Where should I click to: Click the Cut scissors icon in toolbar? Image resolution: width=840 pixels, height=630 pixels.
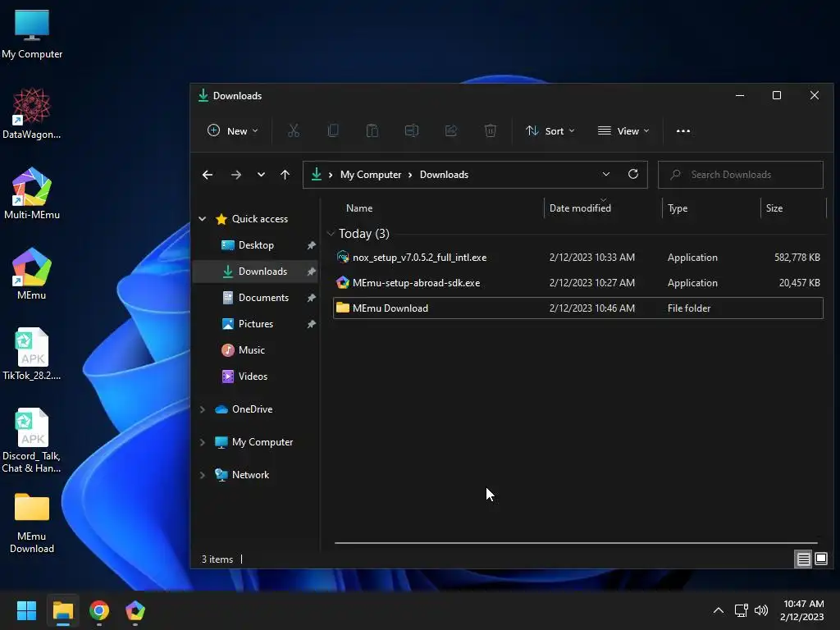pyautogui.click(x=293, y=130)
